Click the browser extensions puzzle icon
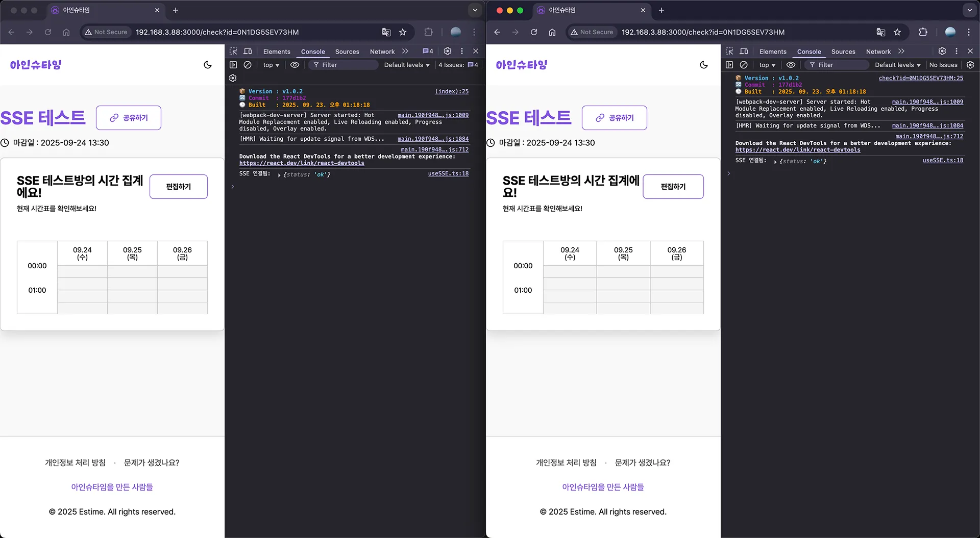The image size is (980, 538). 428,32
